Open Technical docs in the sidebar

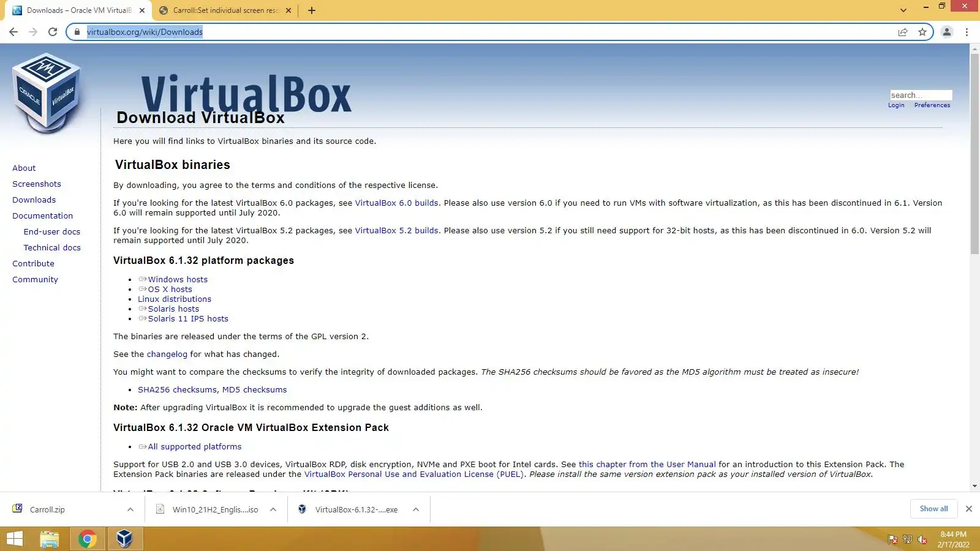click(x=52, y=247)
